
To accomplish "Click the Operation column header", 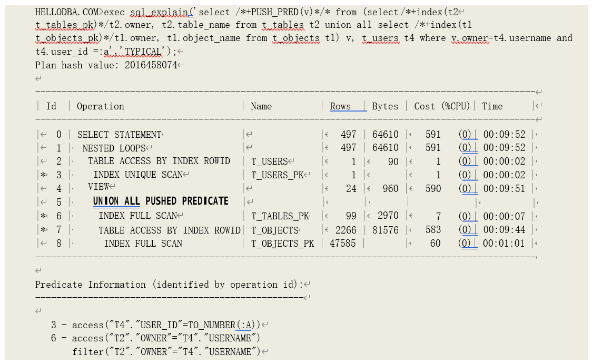I will [101, 106].
